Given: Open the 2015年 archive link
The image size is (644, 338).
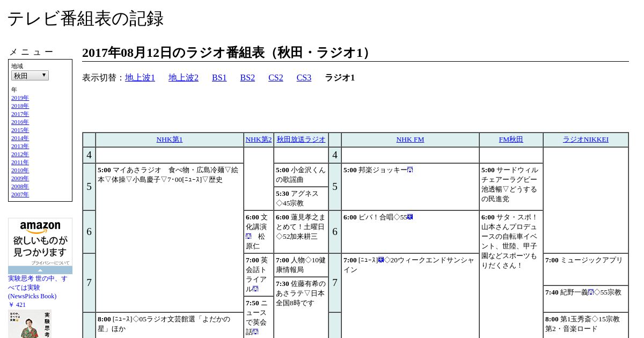Looking at the screenshot, I should 20,130.
